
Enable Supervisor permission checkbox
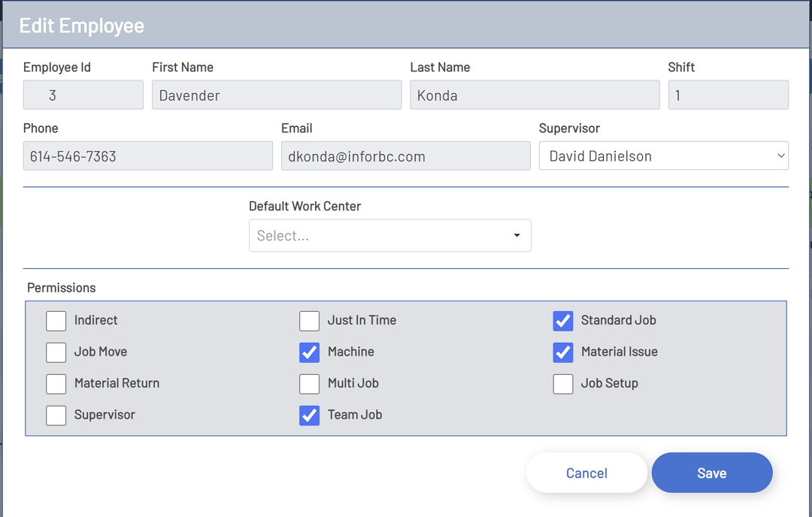[56, 416]
